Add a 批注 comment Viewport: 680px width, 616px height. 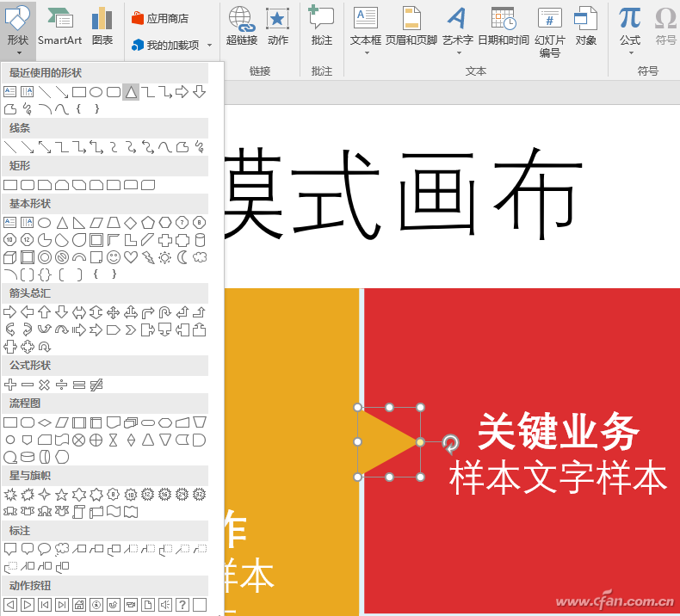(x=321, y=27)
